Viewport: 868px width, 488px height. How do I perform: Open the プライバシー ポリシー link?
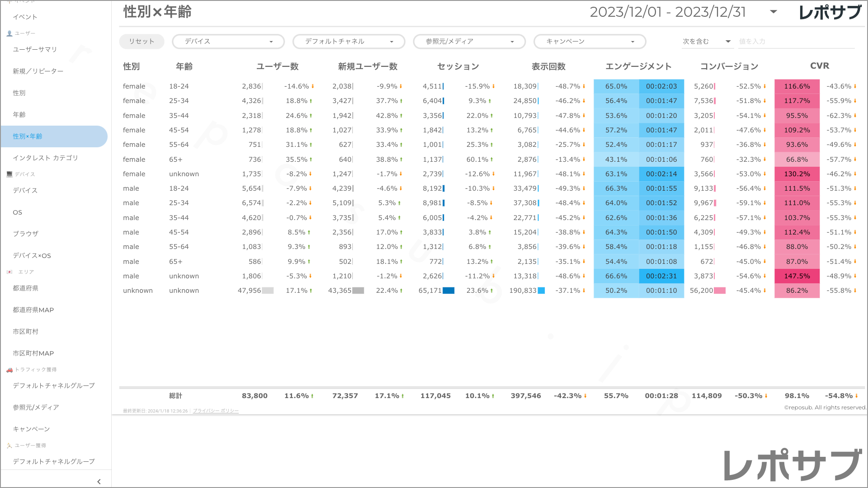tap(216, 411)
